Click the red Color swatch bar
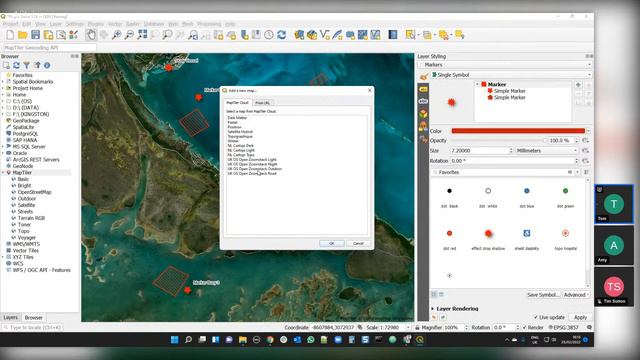Viewport: 640px width, 360px height. click(518, 131)
